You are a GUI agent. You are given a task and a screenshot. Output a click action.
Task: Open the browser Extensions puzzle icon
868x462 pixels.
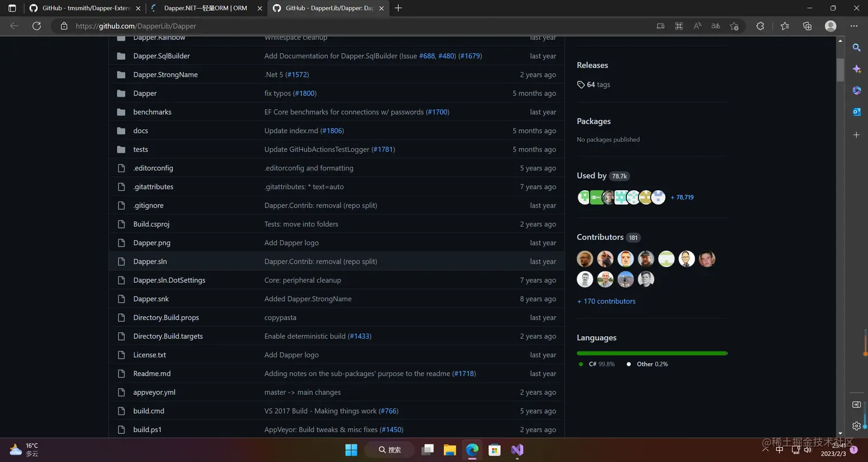[760, 26]
